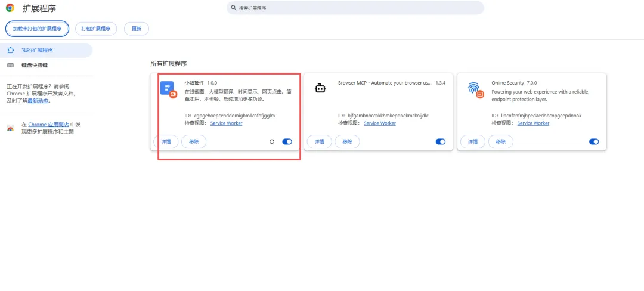
Task: Click the search magnifier icon
Action: (x=233, y=8)
